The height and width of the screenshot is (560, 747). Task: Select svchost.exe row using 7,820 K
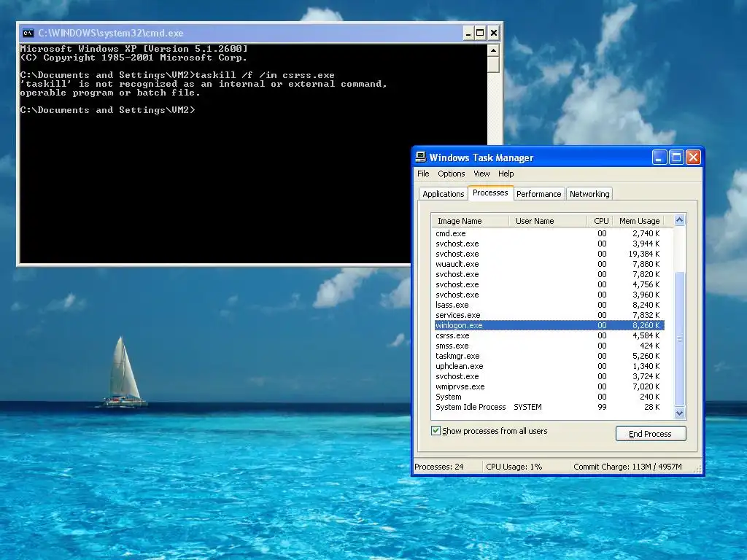coord(549,274)
